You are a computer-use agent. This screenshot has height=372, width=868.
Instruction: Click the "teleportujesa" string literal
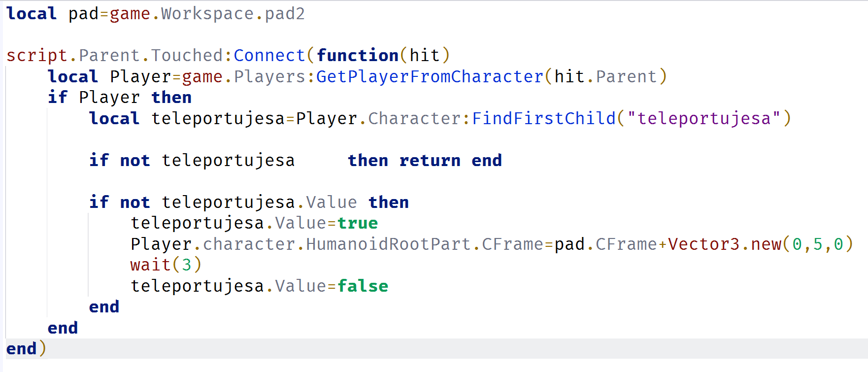coord(703,118)
